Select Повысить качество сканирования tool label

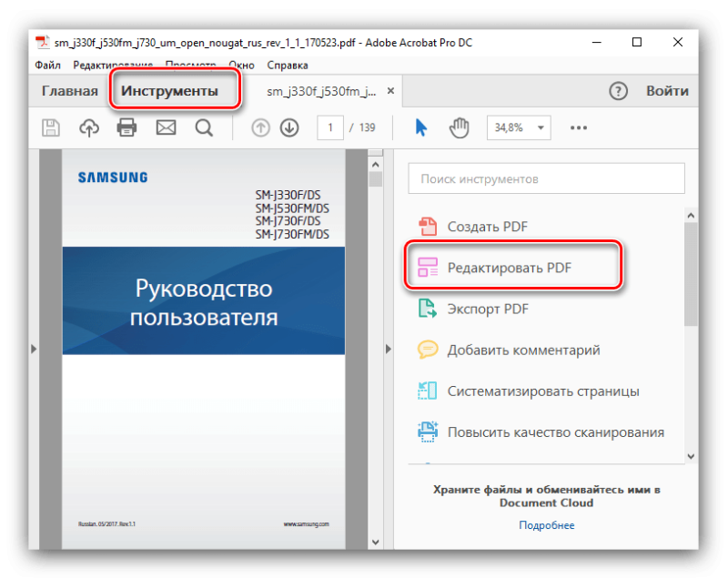click(x=556, y=432)
